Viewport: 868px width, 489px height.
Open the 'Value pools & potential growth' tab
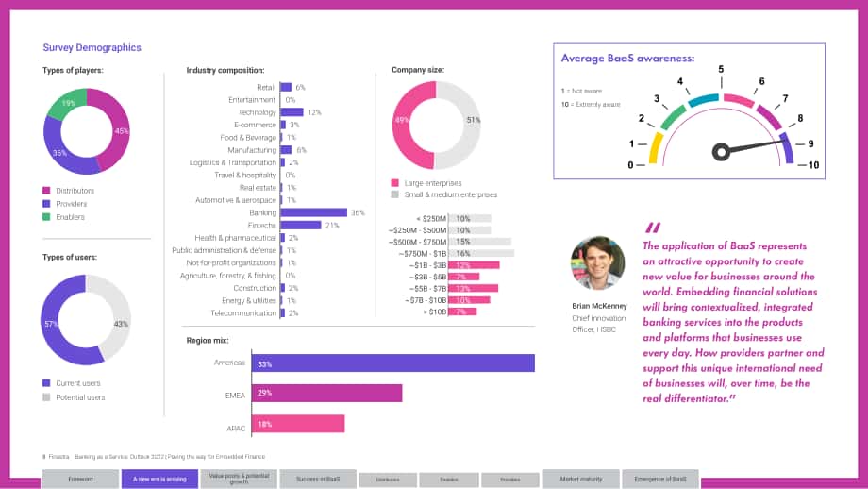pyautogui.click(x=239, y=479)
